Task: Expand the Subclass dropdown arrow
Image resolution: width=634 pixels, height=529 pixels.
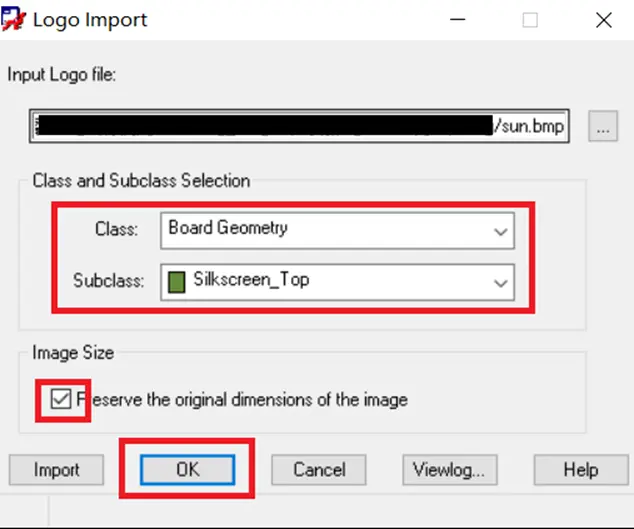Action: pos(501,283)
